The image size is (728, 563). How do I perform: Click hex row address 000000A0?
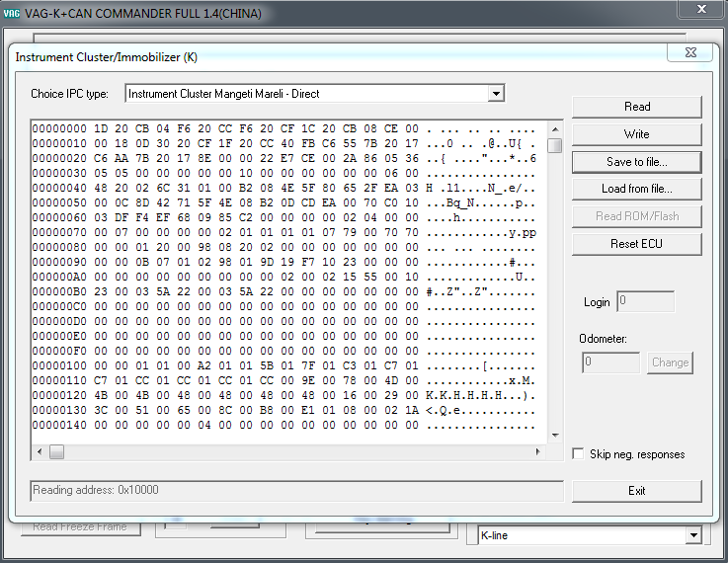(x=59, y=278)
